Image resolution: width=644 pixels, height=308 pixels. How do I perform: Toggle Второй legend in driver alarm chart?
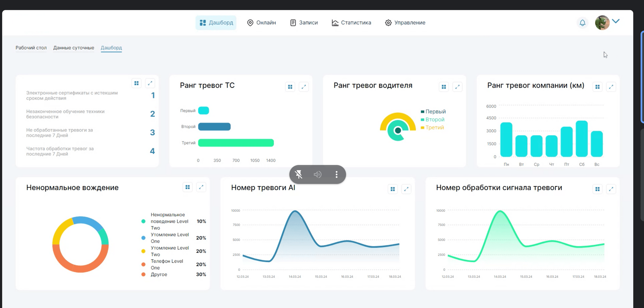433,119
